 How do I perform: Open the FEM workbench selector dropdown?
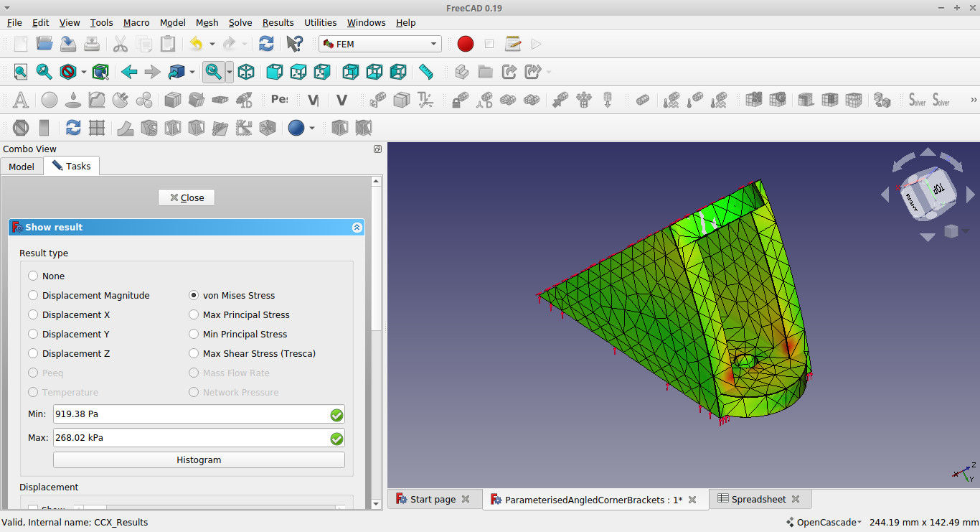pyautogui.click(x=380, y=44)
